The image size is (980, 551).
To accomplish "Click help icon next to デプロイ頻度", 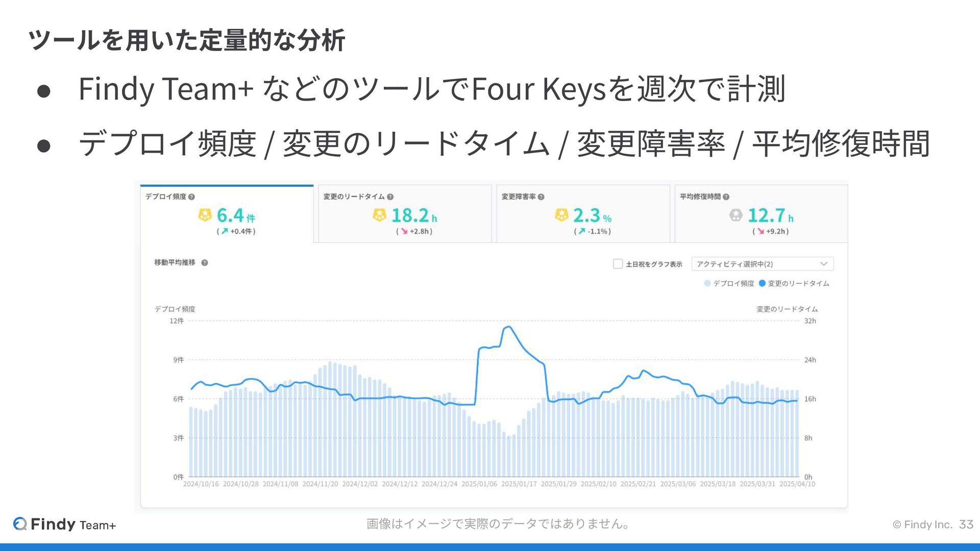I will tap(191, 197).
